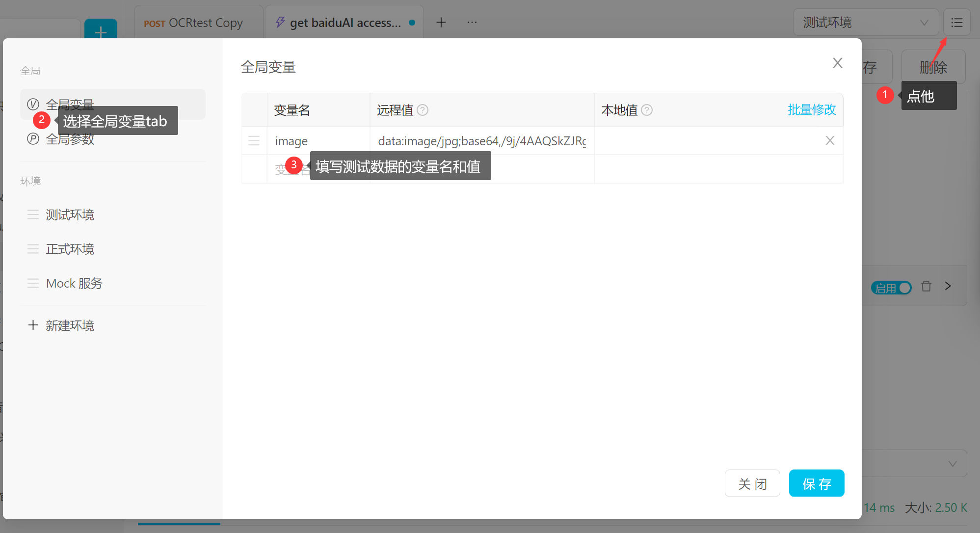Click the drag handle of image row
The height and width of the screenshot is (533, 980).
coord(254,141)
